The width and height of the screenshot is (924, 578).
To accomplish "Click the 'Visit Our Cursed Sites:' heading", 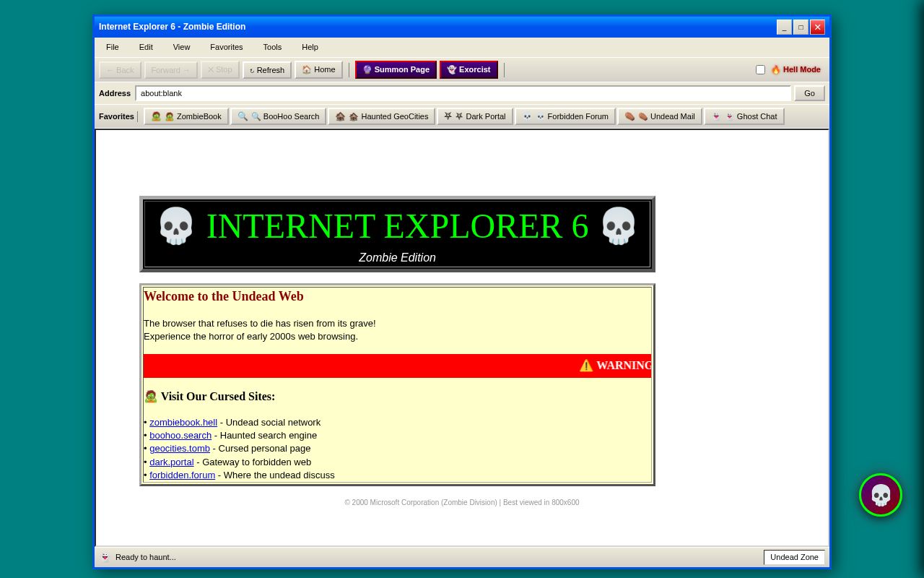I will point(210,397).
